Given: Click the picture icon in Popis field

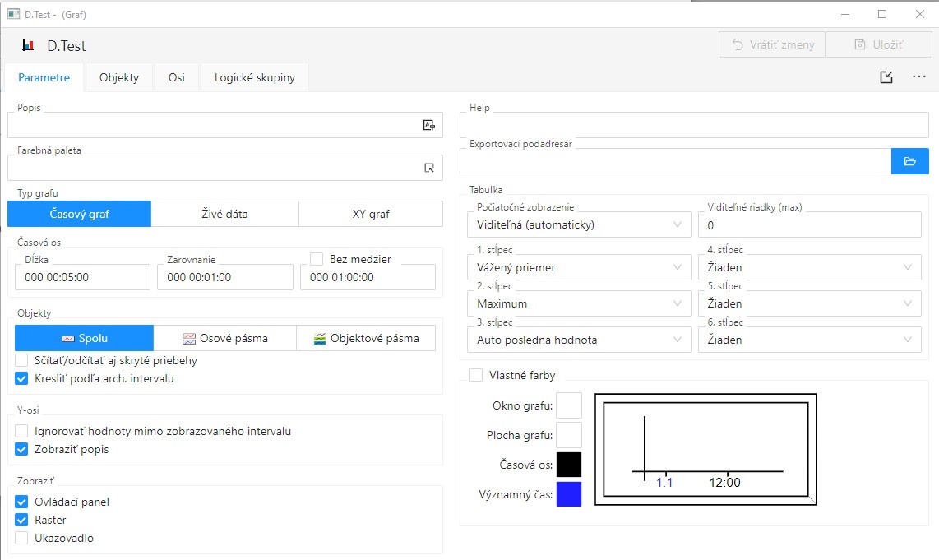Looking at the screenshot, I should [428, 125].
